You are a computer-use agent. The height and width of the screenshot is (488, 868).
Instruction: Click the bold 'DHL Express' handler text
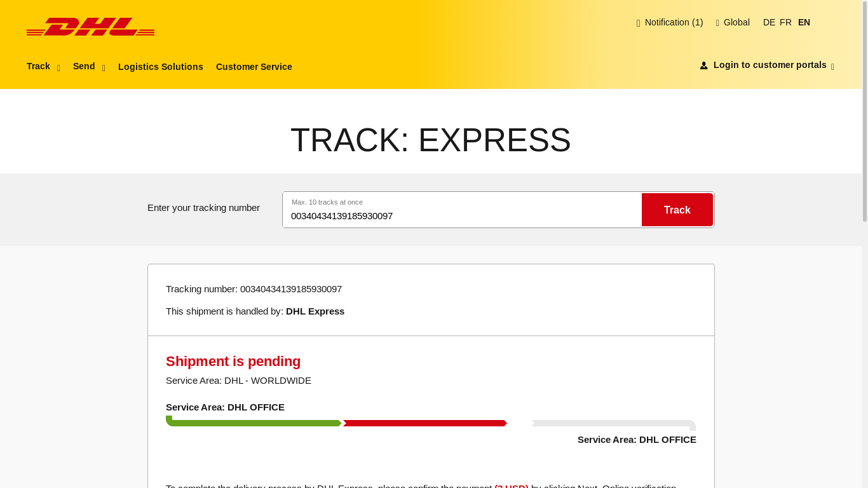point(315,311)
